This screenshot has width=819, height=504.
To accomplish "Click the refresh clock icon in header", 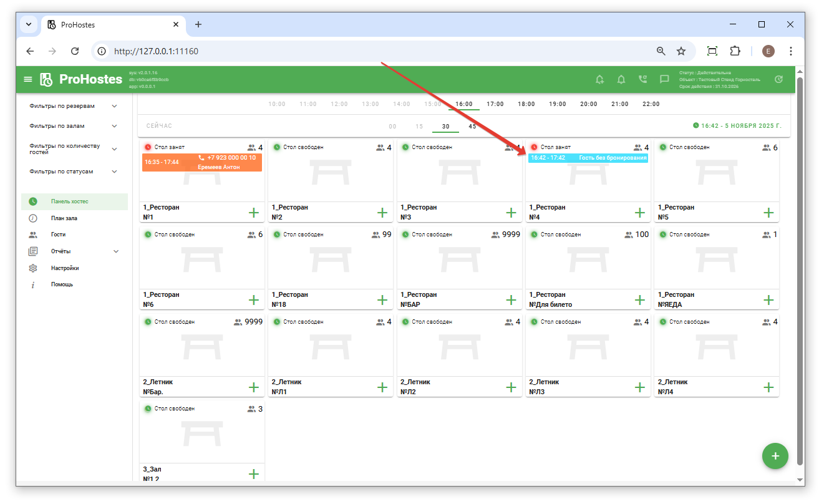I will pos(778,80).
